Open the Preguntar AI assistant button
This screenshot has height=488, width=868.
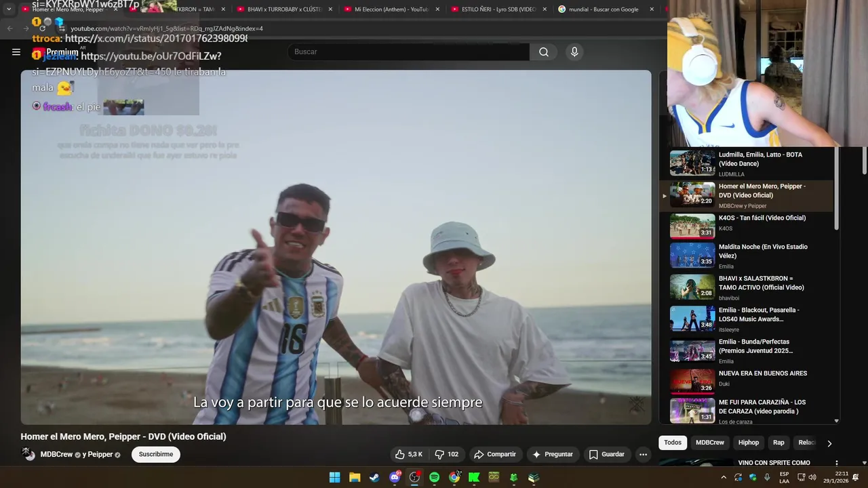click(x=552, y=454)
